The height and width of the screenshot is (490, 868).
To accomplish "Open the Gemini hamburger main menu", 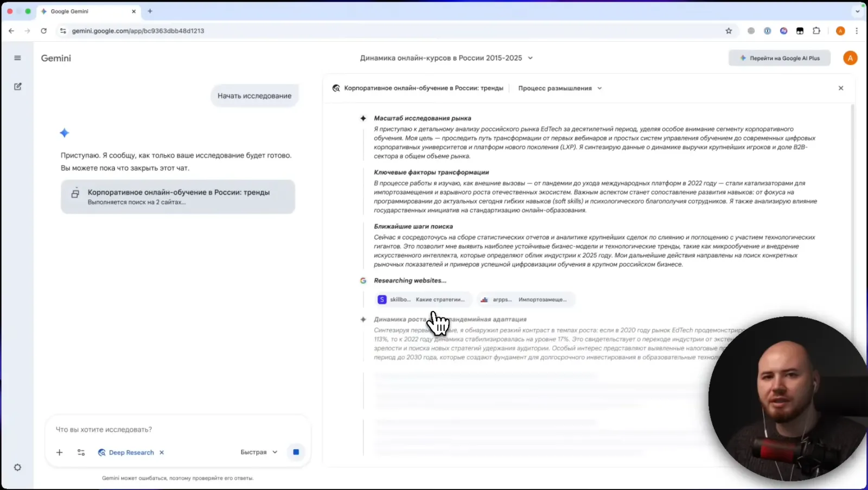I will click(x=17, y=58).
